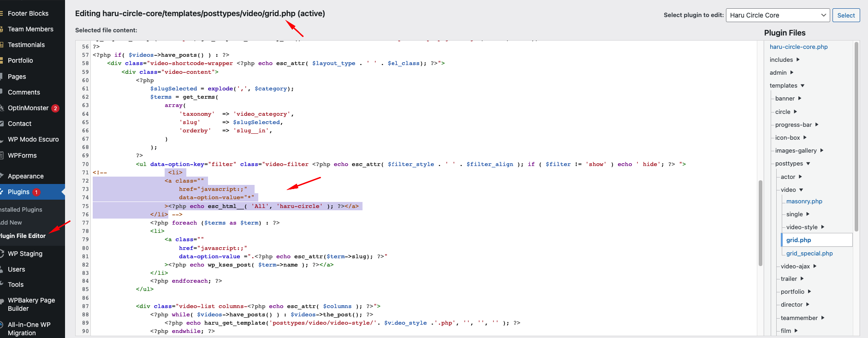Expand the teammember folder
Screen dimensions: 868x338
(x=802, y=318)
